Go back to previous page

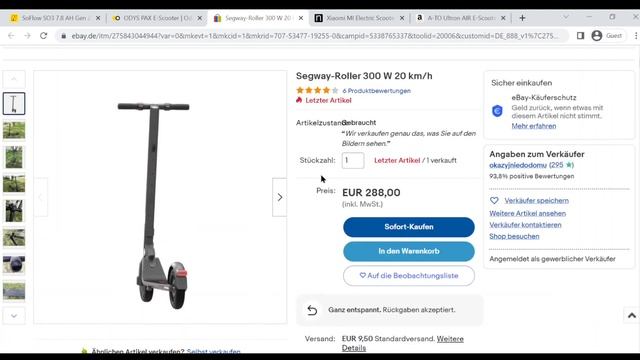coord(11,36)
